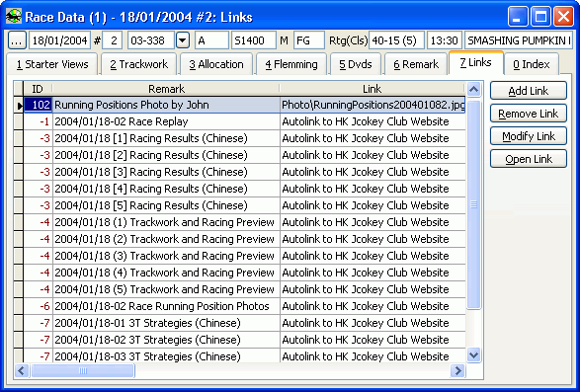Viewport: 580px width, 392px height.
Task: Select '2004/01/18-02 3T Strategies (Chinese)'
Action: (x=166, y=340)
